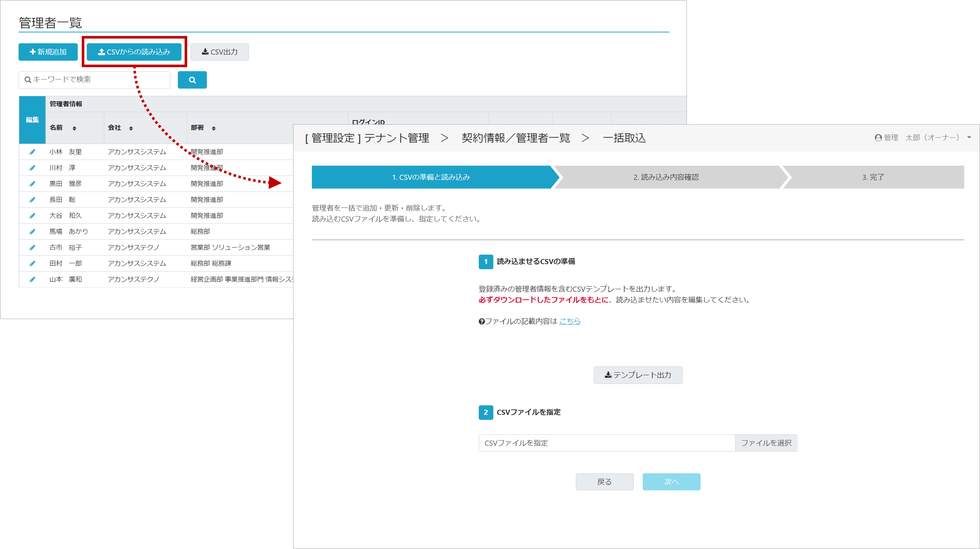The image size is (980, 549).
Task: Click CSVからの読み込み button
Action: click(x=134, y=52)
